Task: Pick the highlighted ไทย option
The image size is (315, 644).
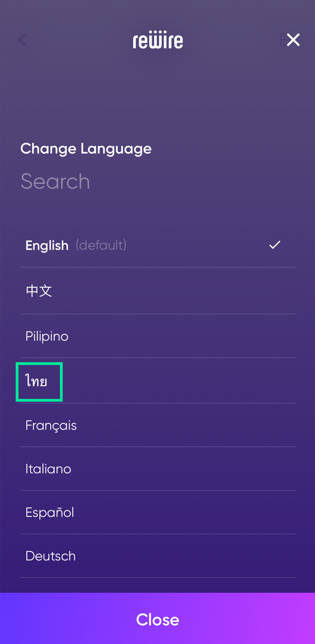Action: (x=37, y=381)
